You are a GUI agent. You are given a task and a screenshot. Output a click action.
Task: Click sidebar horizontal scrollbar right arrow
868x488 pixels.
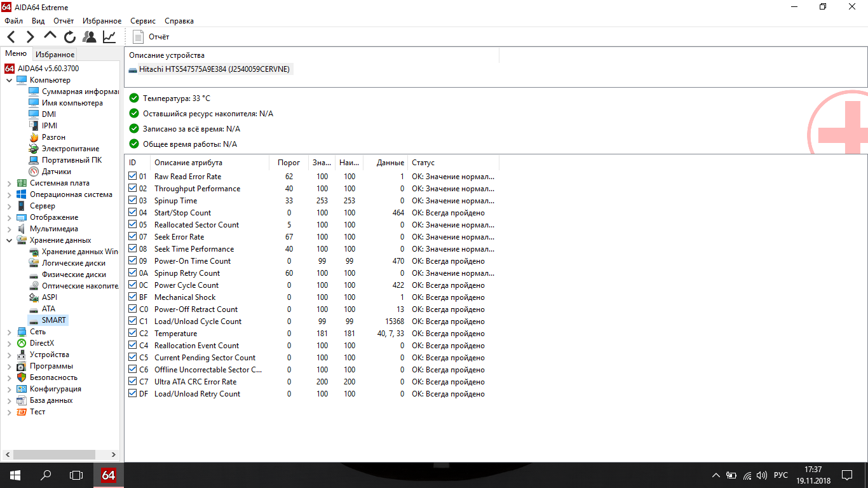[114, 455]
